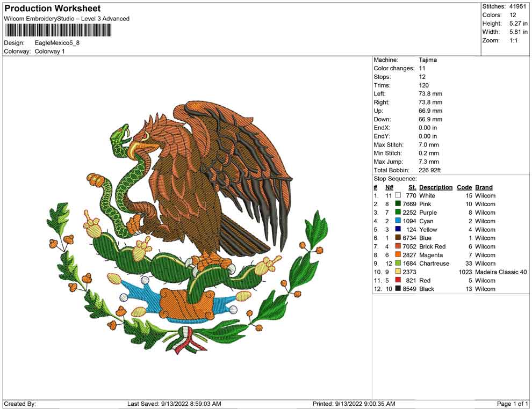Click the barcode under the worksheet title
This screenshot has width=532, height=409.
[x=58, y=30]
